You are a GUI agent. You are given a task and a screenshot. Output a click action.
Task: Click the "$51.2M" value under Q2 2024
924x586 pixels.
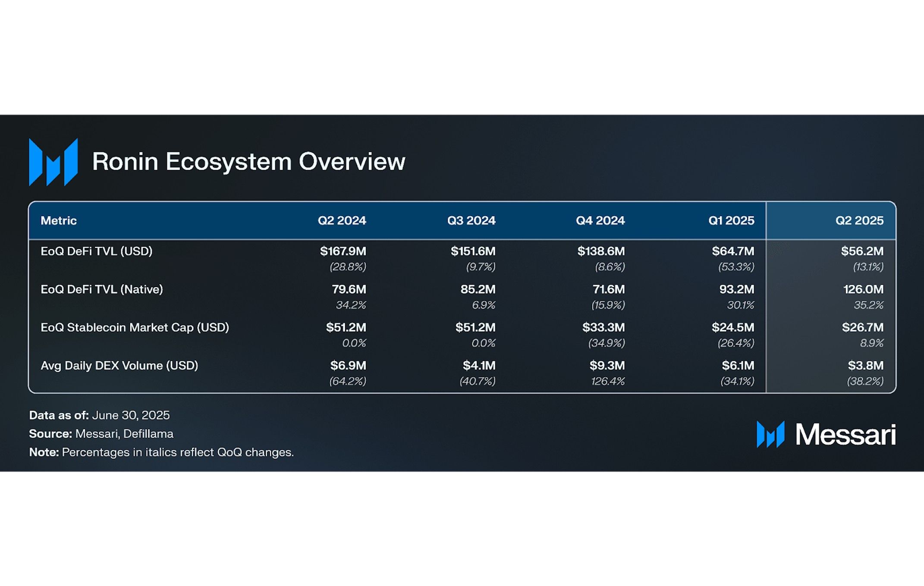click(x=346, y=328)
